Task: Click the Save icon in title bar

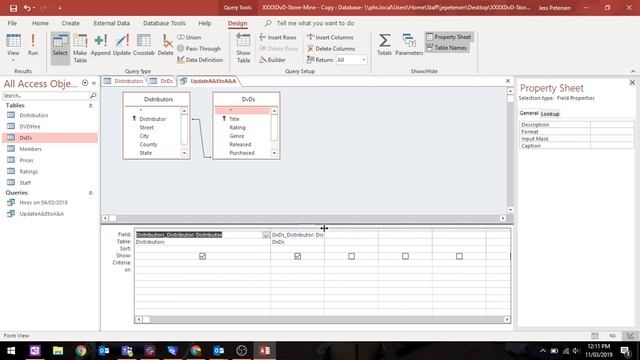Action: (x=13, y=8)
